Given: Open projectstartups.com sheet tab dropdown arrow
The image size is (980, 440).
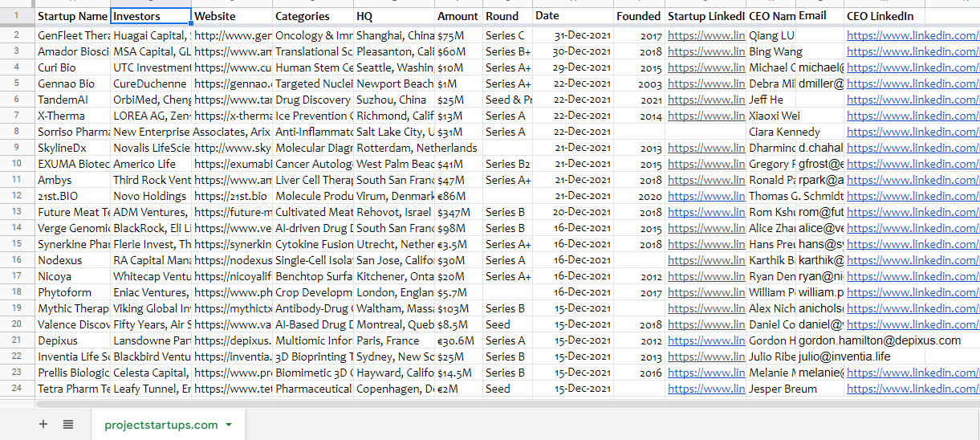Looking at the screenshot, I should pos(229,425).
